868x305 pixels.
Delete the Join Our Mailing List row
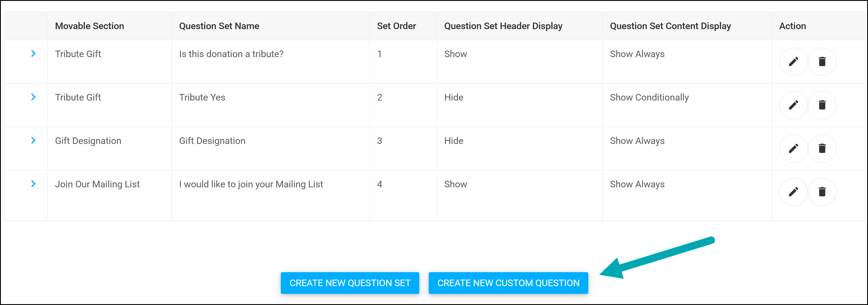pos(822,192)
